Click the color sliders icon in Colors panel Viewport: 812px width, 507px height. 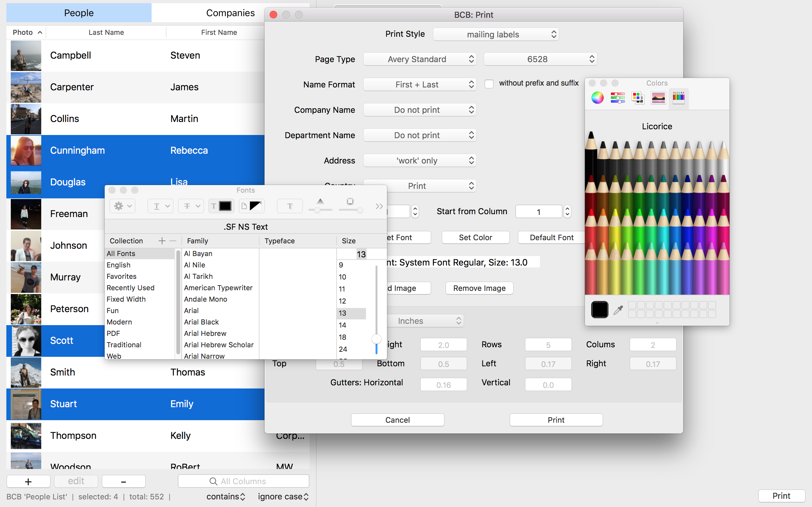(x=617, y=98)
